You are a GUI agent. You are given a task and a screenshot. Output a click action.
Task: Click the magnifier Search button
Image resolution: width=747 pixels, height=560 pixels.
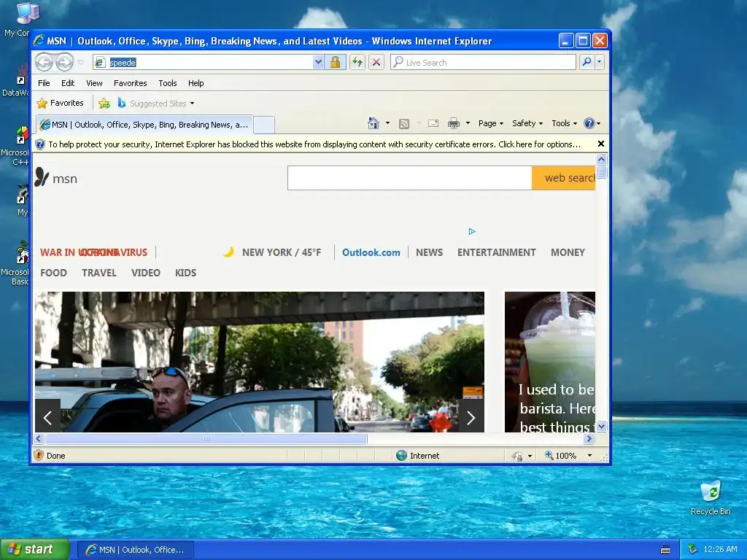pyautogui.click(x=587, y=62)
